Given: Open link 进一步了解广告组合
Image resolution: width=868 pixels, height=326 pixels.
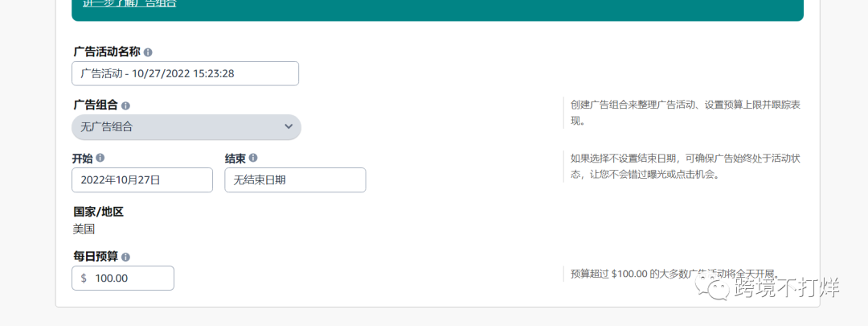Looking at the screenshot, I should click(129, 3).
